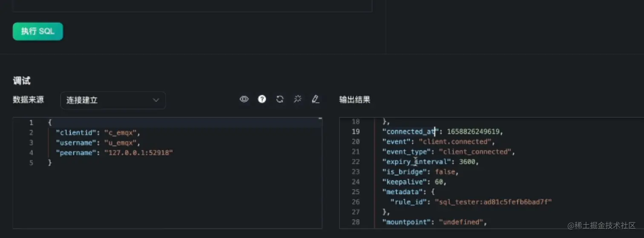644x238 pixels.
Task: Click the closing brace on line 5
Action: pos(50,163)
